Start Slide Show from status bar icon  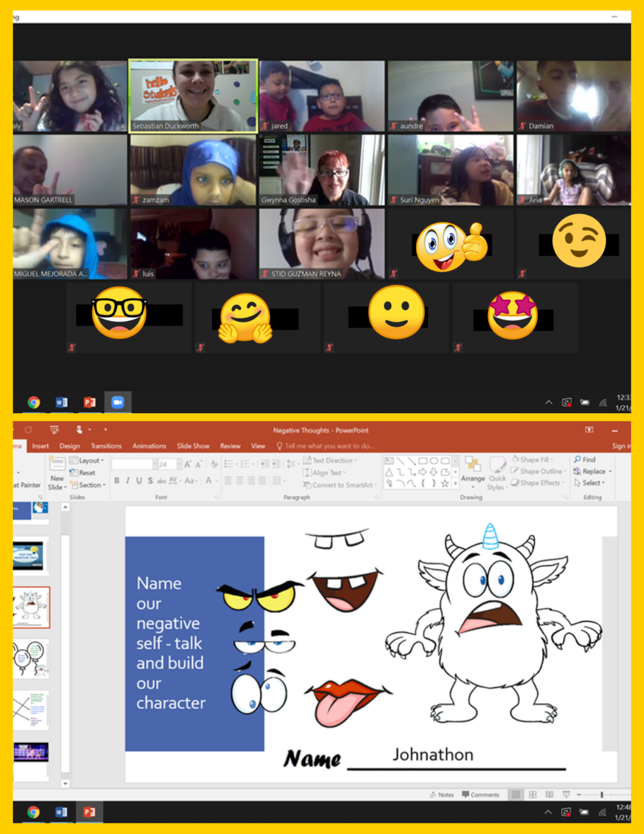(x=566, y=795)
